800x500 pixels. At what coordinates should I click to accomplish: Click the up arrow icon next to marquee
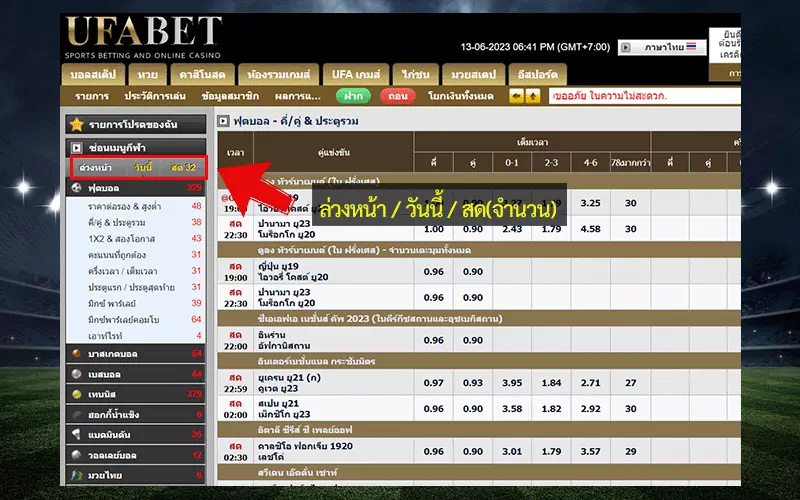[533, 97]
